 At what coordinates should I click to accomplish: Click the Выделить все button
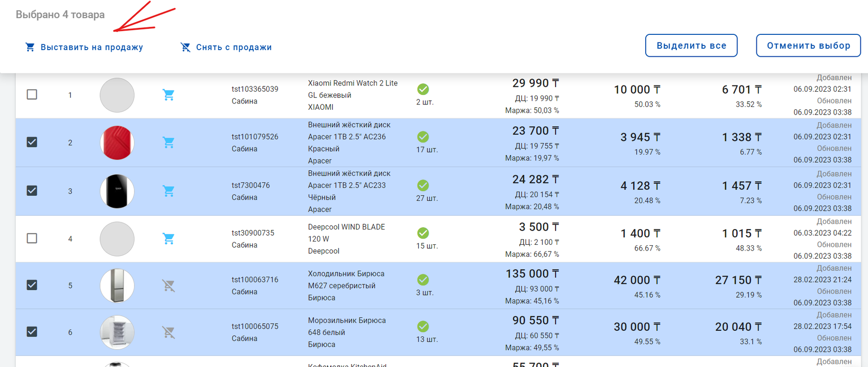pyautogui.click(x=691, y=46)
